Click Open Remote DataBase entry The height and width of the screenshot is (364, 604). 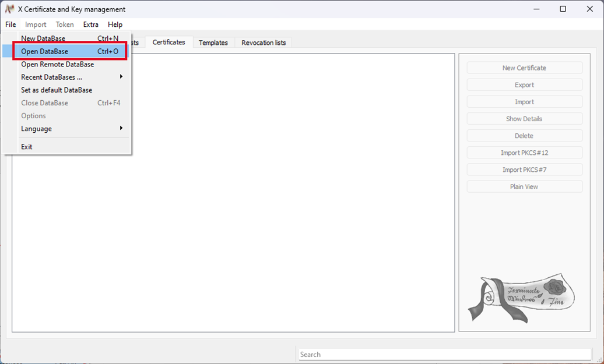(57, 64)
